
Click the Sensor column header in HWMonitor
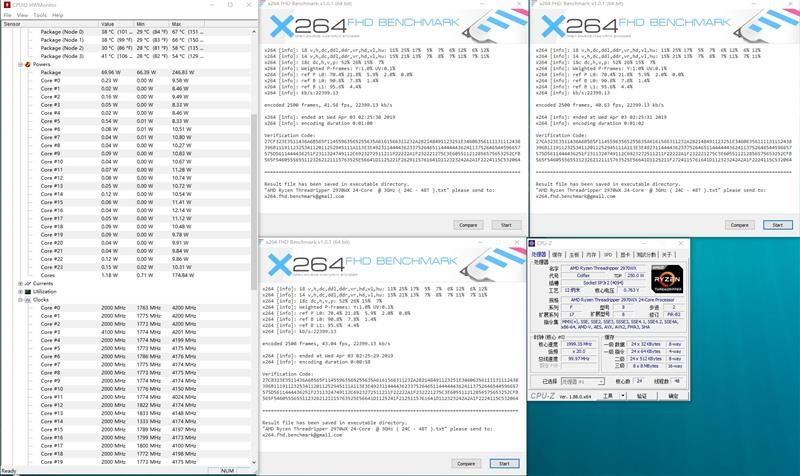(x=50, y=24)
